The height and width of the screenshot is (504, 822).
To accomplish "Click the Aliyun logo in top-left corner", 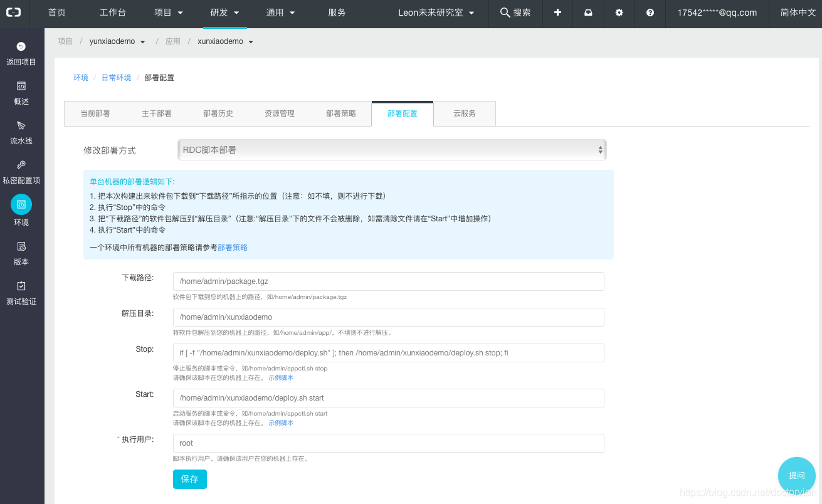I will tap(14, 13).
